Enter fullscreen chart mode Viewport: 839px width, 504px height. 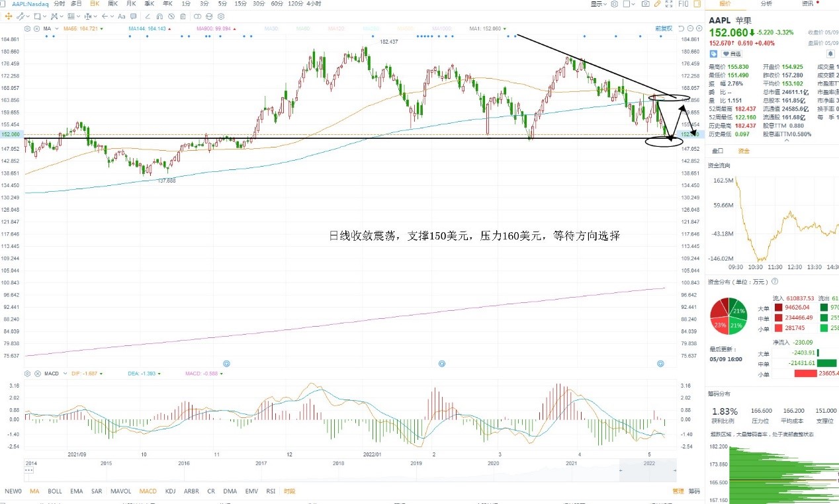tap(669, 4)
